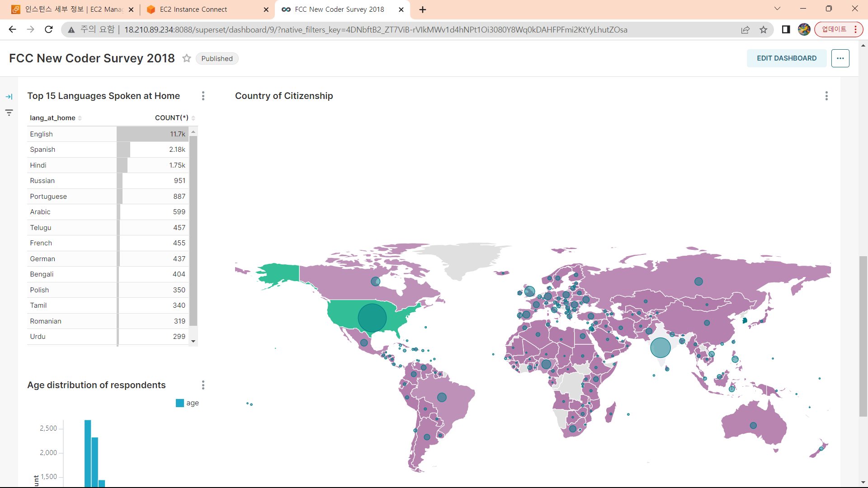Click the EDIT DASHBOARD button

(x=787, y=58)
